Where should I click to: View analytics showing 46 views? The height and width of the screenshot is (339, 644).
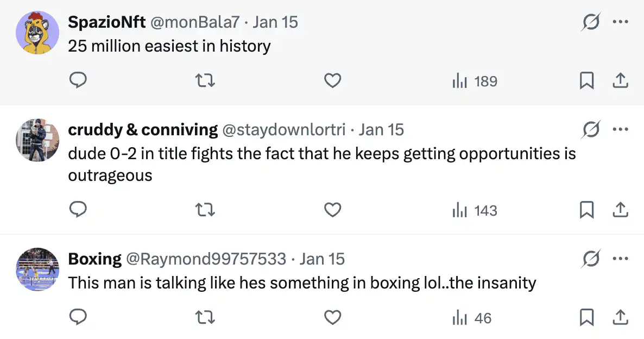(472, 318)
